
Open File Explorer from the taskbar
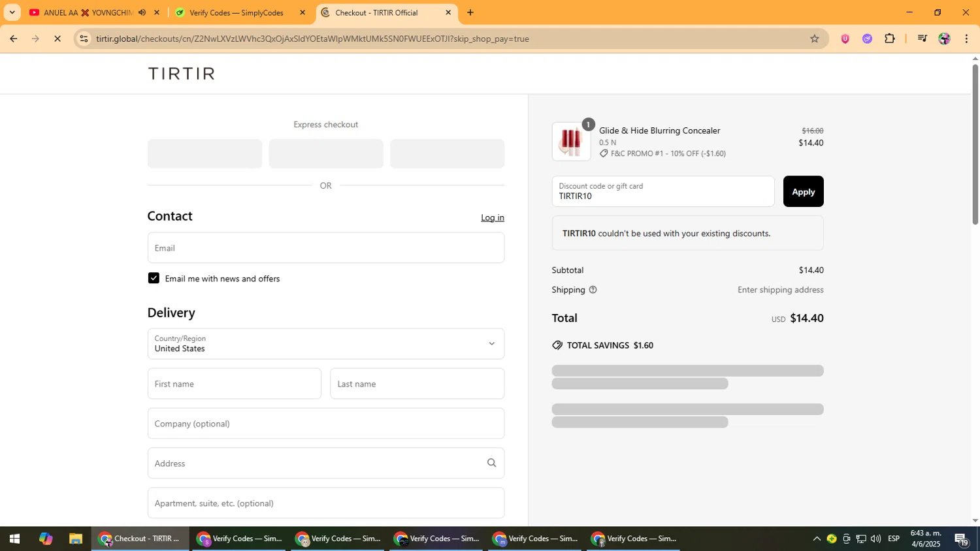(76, 539)
